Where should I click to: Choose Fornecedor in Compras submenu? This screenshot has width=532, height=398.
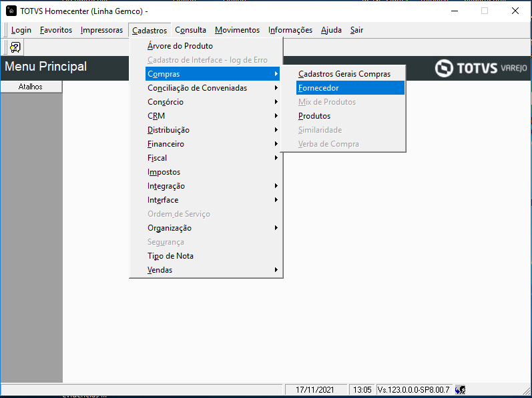350,88
